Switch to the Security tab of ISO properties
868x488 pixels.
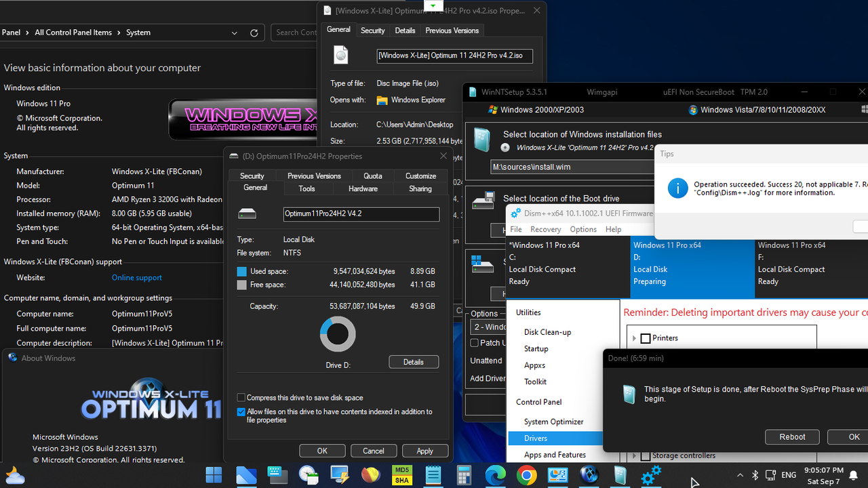[373, 30]
